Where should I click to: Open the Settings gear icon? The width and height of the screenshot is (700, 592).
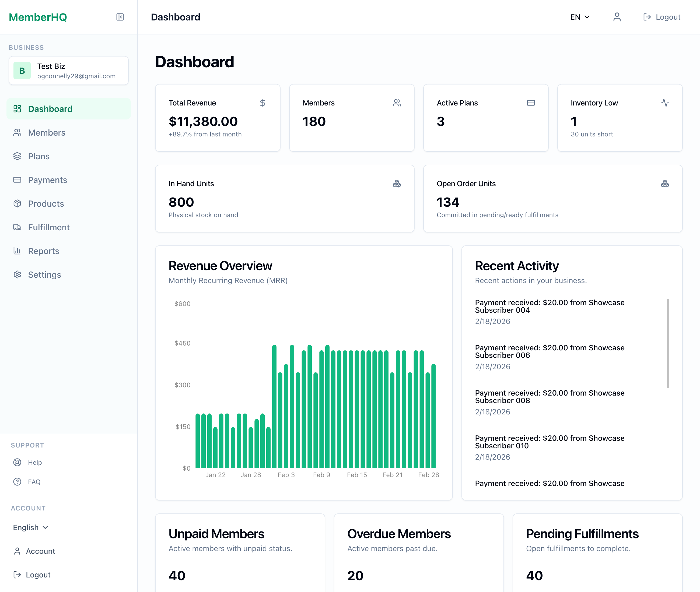17,274
